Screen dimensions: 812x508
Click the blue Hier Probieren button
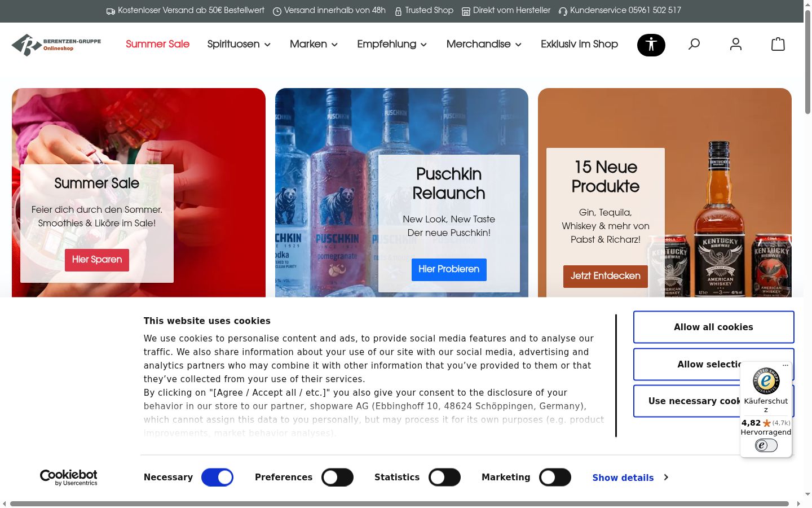449,269
